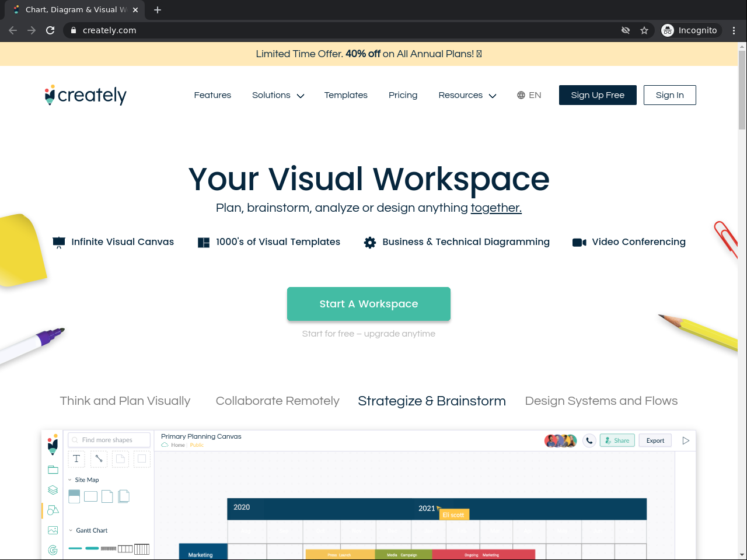Viewport: 747px width, 560px height.
Task: Click the Business & Technical Diagramming gear icon
Action: [370, 242]
